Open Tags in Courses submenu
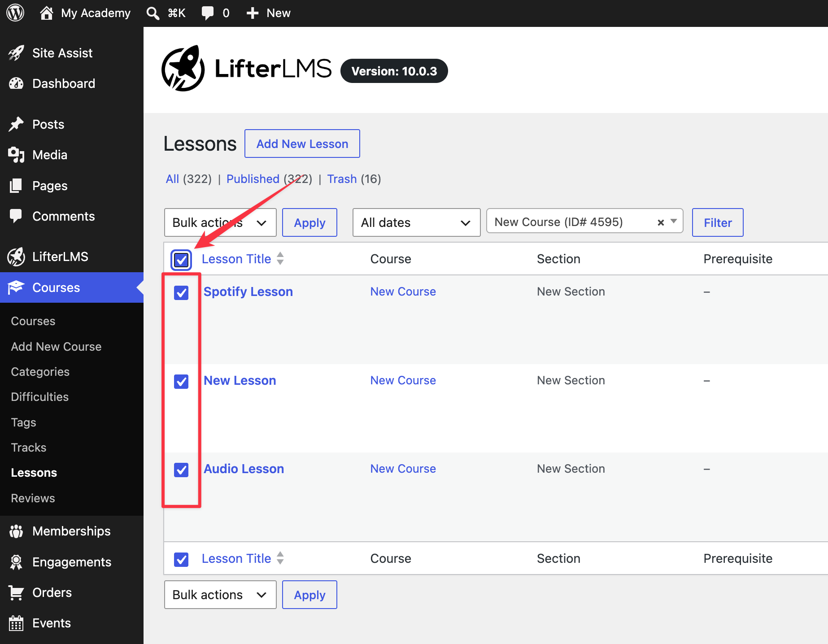Screen dimensions: 828x644 coord(23,422)
